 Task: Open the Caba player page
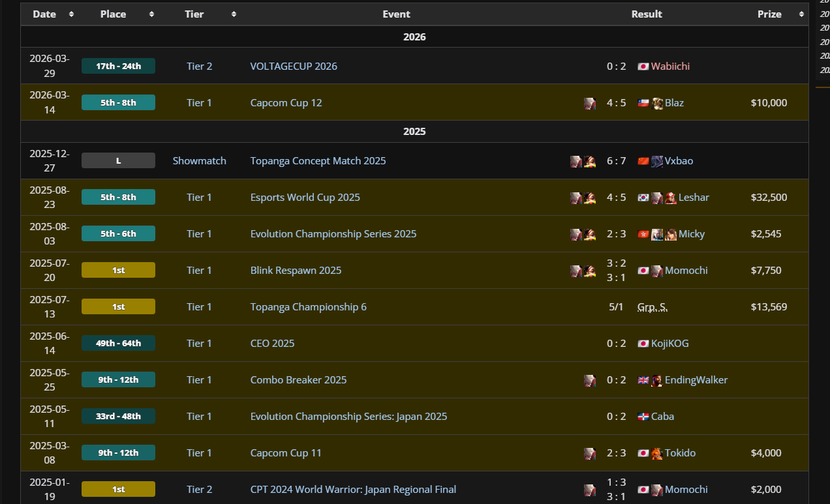[662, 417]
